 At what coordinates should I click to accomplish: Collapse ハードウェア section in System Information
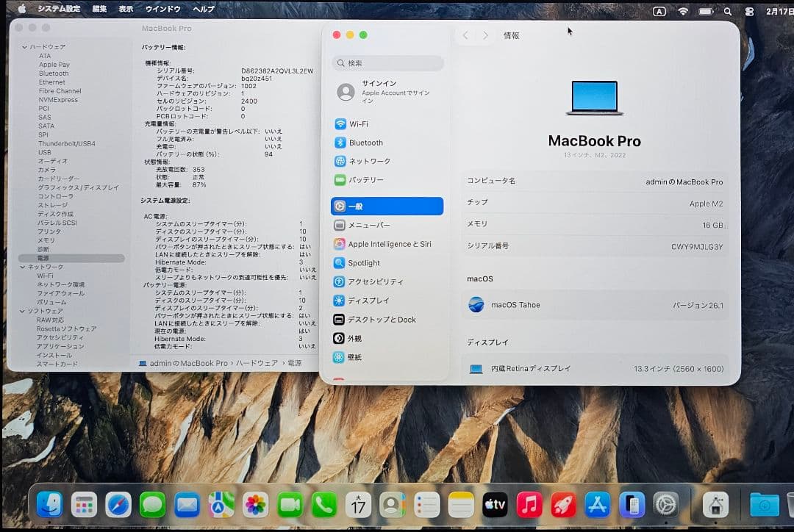click(24, 46)
